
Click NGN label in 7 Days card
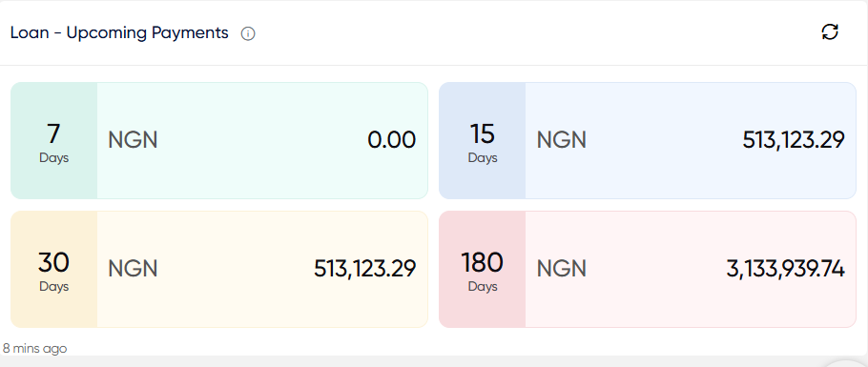133,140
